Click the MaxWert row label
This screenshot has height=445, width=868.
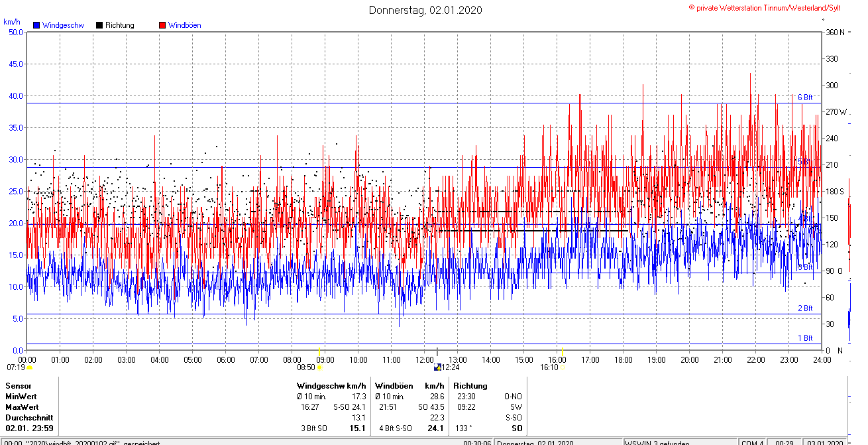tap(22, 407)
